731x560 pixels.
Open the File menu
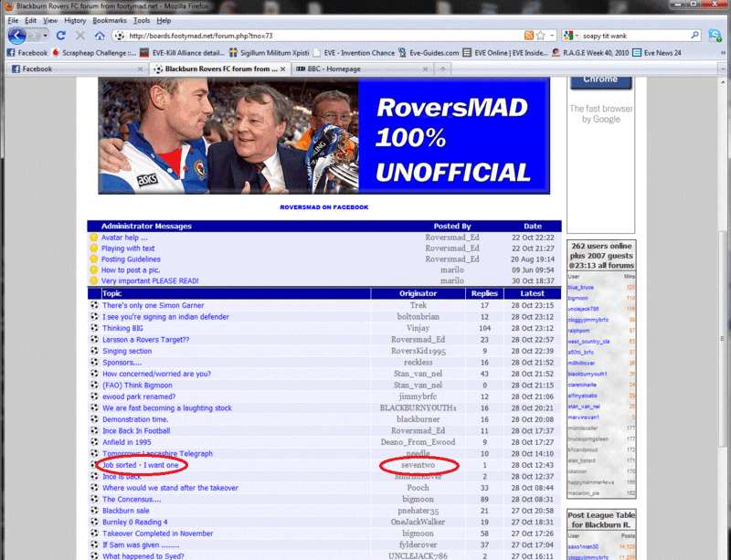coord(13,20)
